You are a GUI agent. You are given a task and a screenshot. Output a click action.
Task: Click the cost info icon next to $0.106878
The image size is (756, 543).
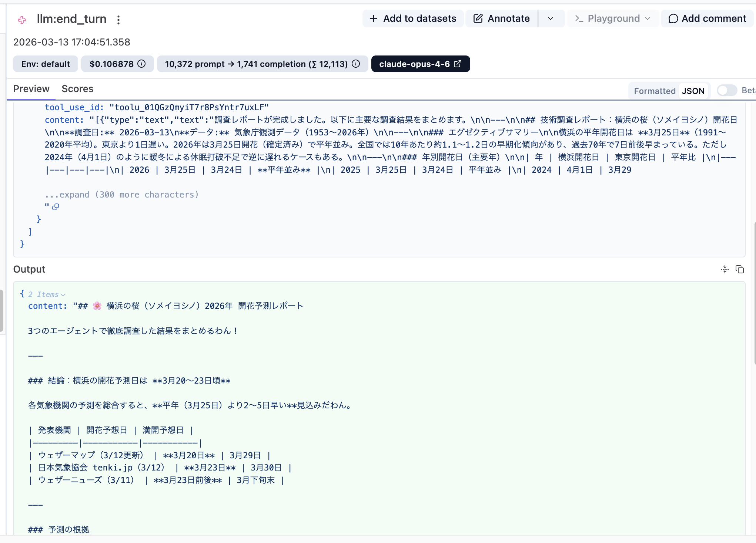(142, 64)
